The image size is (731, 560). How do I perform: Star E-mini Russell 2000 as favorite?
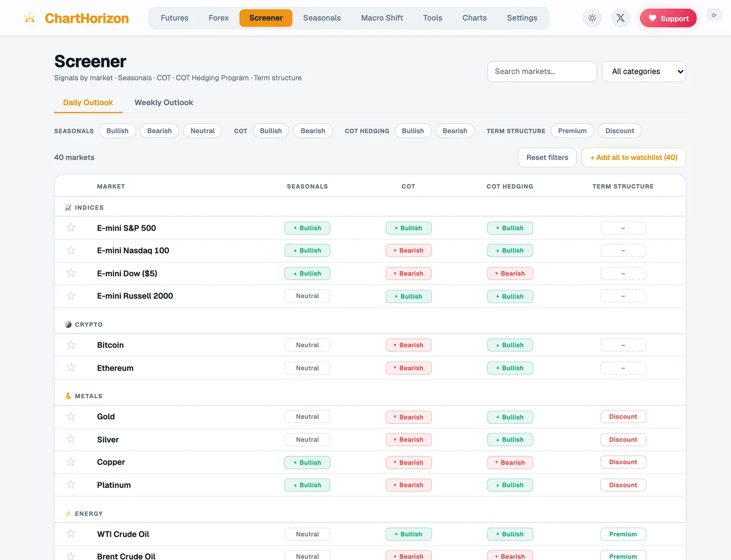[71, 296]
